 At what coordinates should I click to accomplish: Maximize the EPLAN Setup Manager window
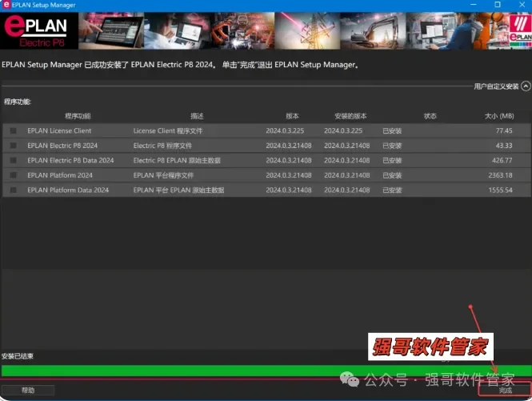tap(498, 5)
